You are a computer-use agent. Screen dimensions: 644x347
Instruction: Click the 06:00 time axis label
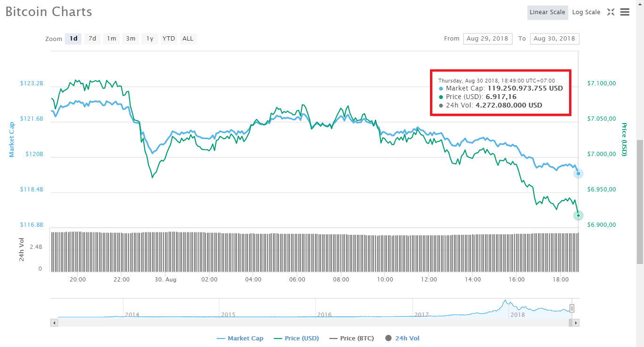[297, 279]
